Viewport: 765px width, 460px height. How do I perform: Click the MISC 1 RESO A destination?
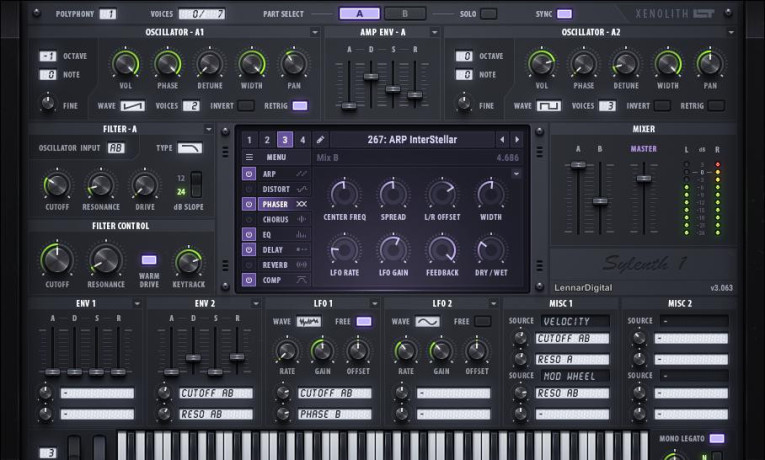click(572, 360)
